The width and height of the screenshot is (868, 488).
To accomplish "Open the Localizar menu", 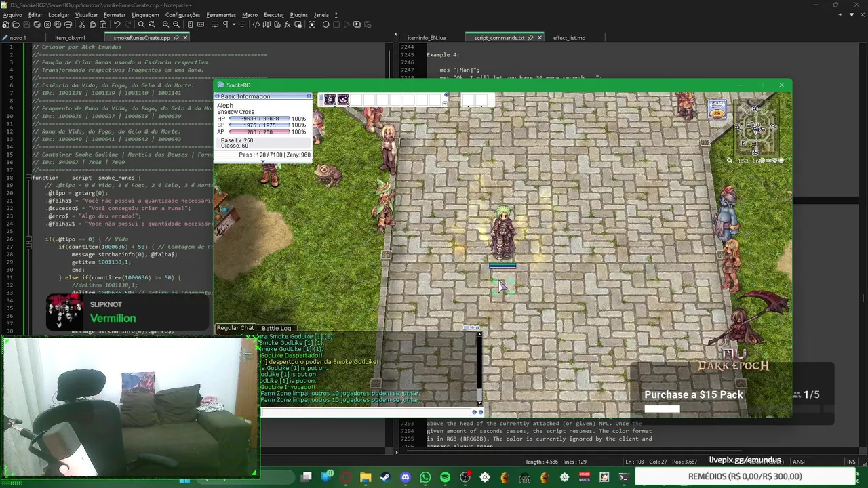I will pyautogui.click(x=59, y=14).
